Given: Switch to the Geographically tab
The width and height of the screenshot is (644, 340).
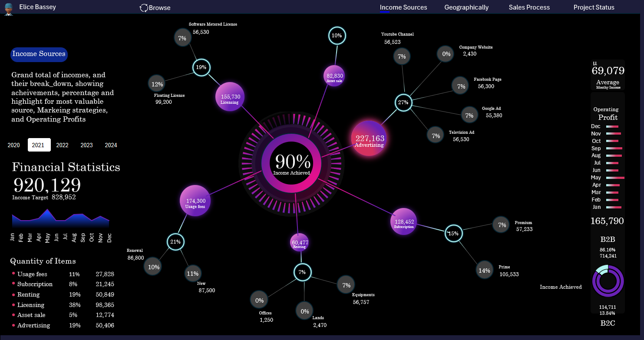Looking at the screenshot, I should pos(466,7).
